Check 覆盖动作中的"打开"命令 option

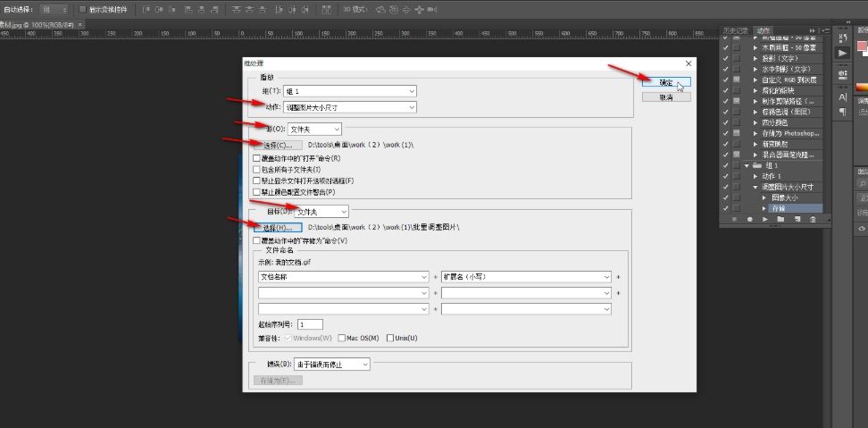(256, 158)
